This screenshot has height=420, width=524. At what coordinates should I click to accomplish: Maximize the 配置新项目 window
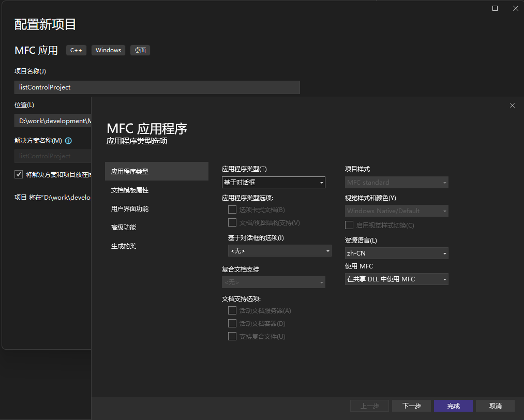tap(495, 8)
